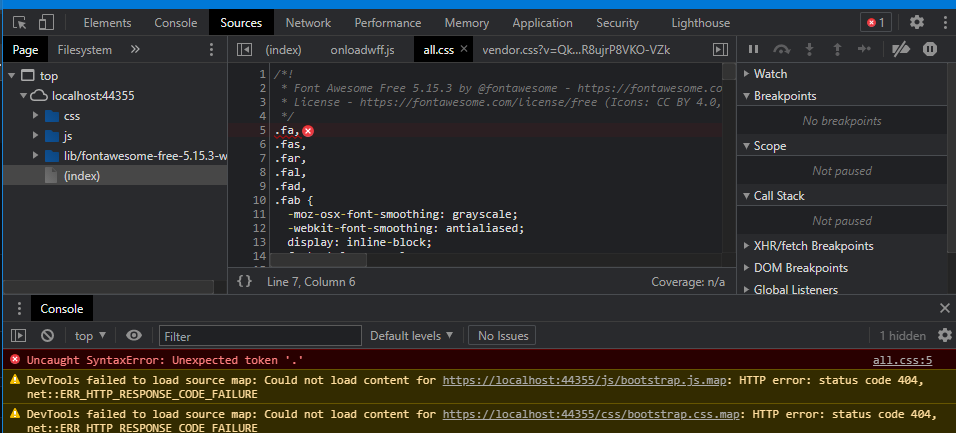Focus the console Filter input field

click(260, 336)
